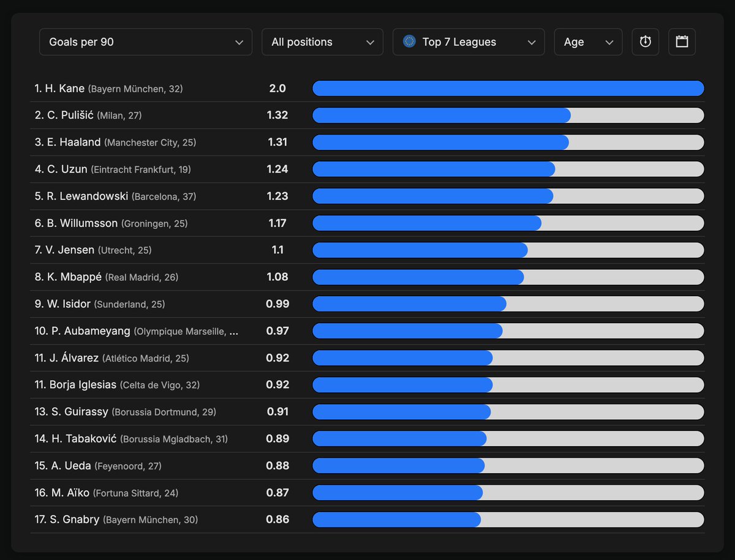
Task: Select the H. Kane player row
Action: coord(367,89)
